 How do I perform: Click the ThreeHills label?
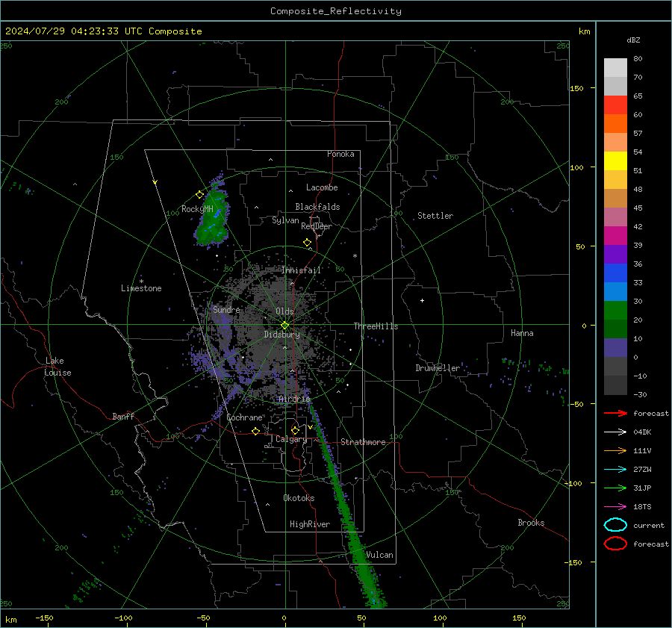376,326
